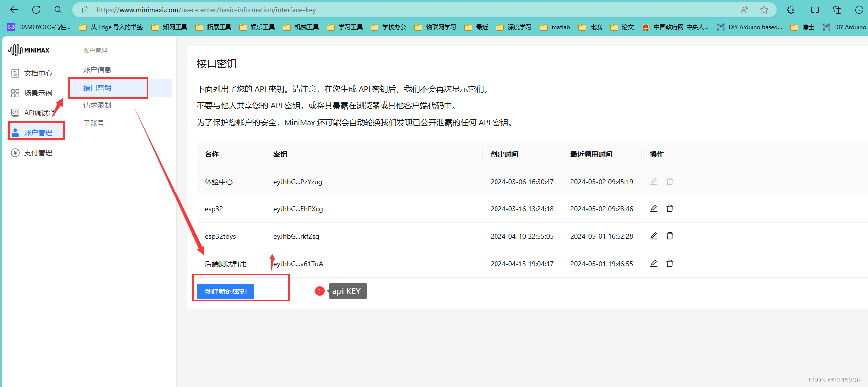
Task: Open the collections icon in toolbar
Action: [x=837, y=10]
